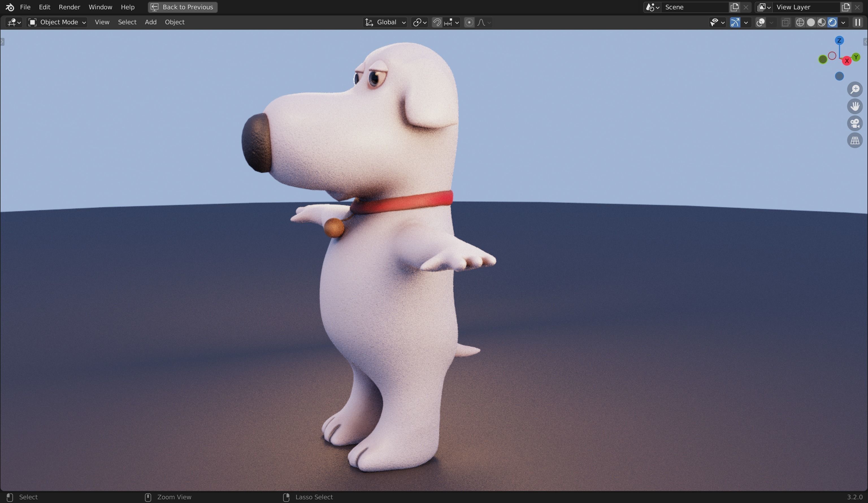868x503 pixels.
Task: Open the Window menu
Action: pyautogui.click(x=100, y=7)
